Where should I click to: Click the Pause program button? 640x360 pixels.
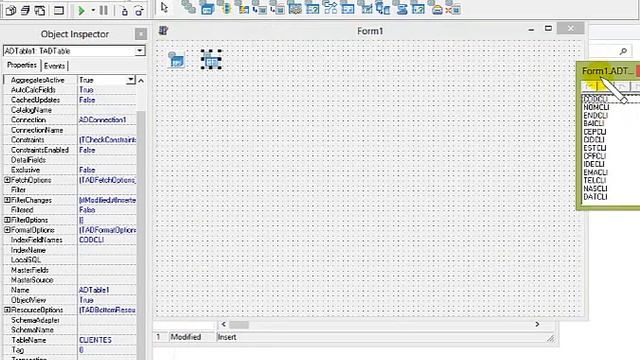click(104, 10)
